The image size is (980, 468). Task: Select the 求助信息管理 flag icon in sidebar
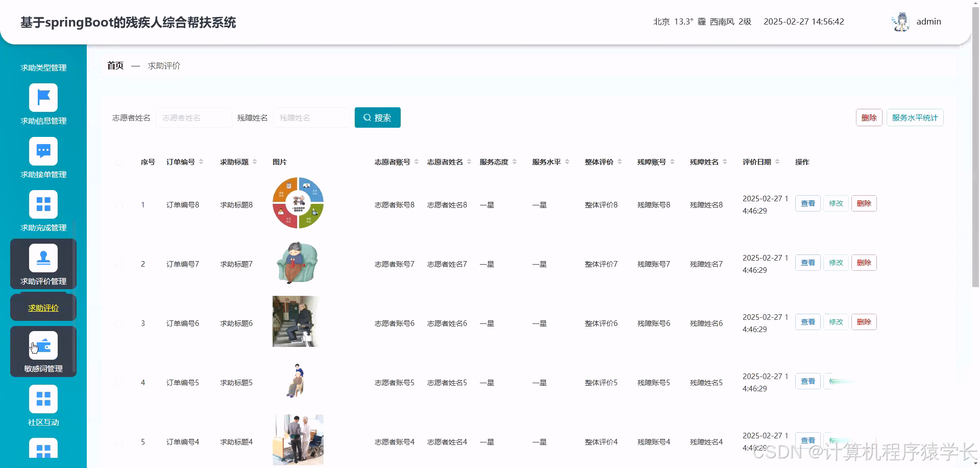(x=43, y=97)
